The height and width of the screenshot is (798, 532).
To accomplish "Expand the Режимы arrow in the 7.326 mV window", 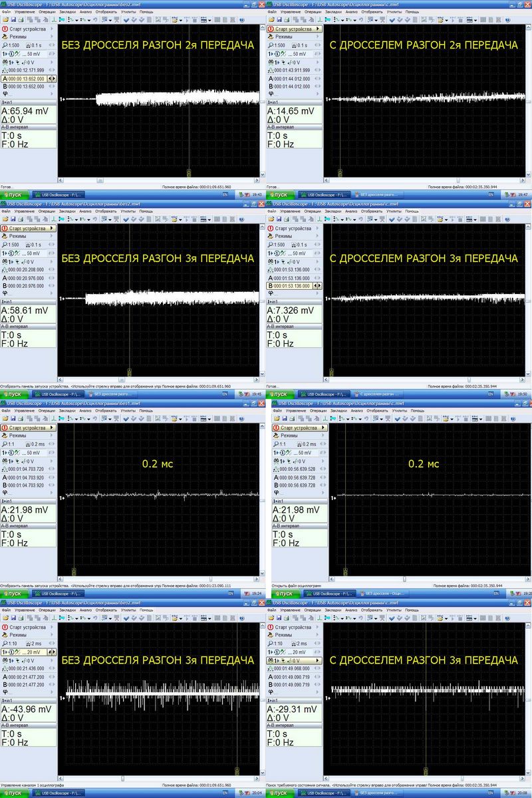I will click(x=321, y=237).
